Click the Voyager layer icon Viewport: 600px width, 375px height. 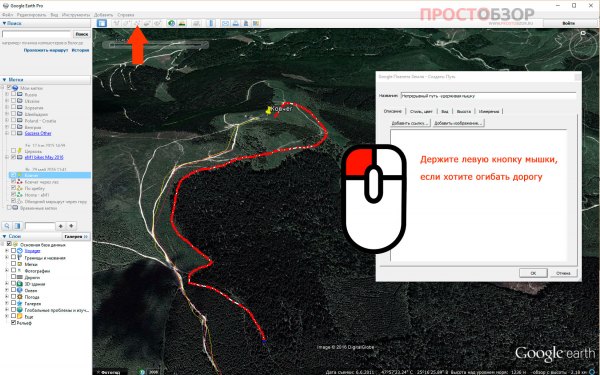tap(20, 251)
